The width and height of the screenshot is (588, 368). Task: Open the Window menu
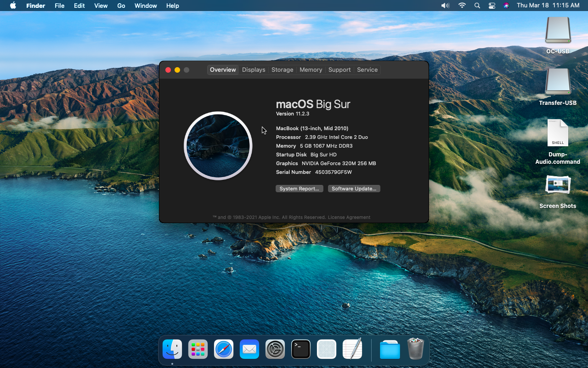pyautogui.click(x=146, y=6)
